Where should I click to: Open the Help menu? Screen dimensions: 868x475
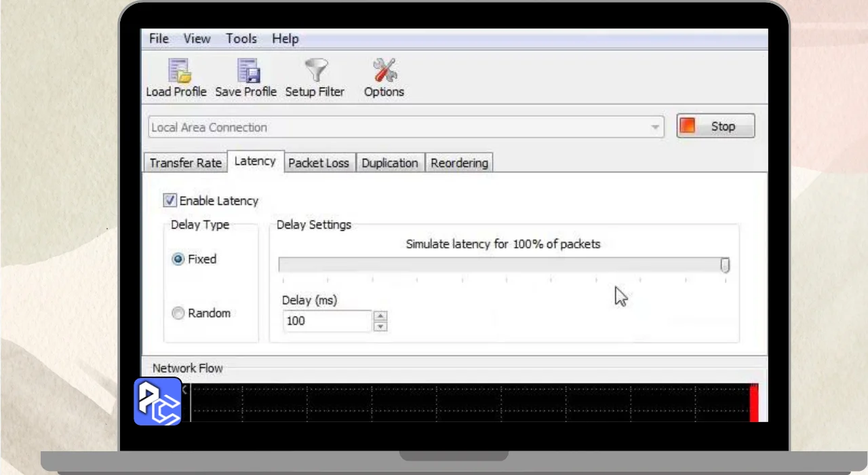click(x=285, y=39)
